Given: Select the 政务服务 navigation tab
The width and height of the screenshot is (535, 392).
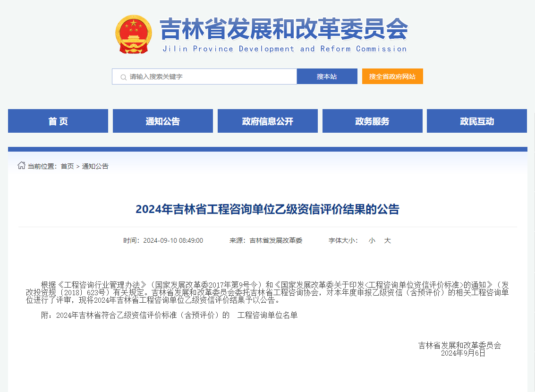Looking at the screenshot, I should pos(373,121).
